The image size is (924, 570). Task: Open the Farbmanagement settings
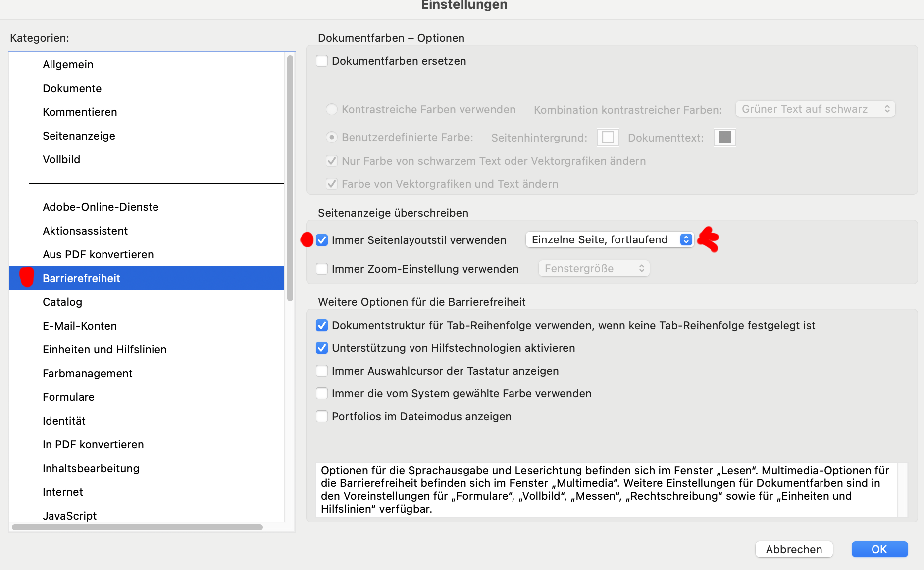pos(87,373)
